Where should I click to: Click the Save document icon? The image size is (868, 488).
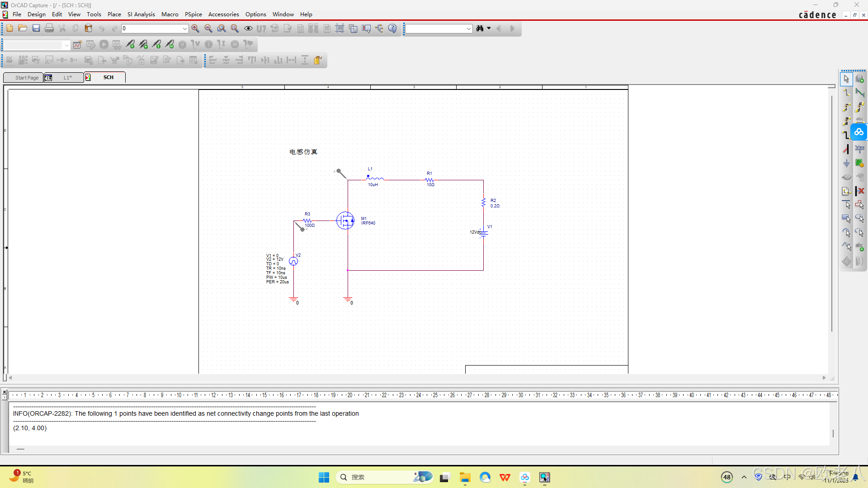point(36,28)
